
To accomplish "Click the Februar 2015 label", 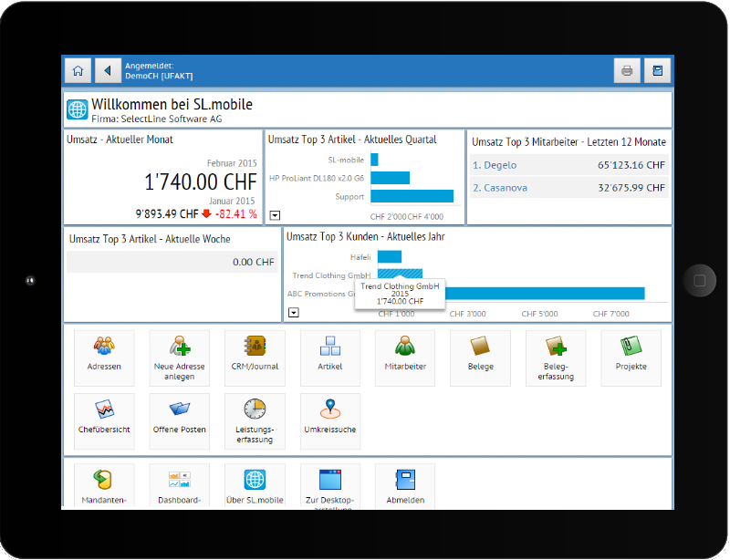I will (x=232, y=163).
